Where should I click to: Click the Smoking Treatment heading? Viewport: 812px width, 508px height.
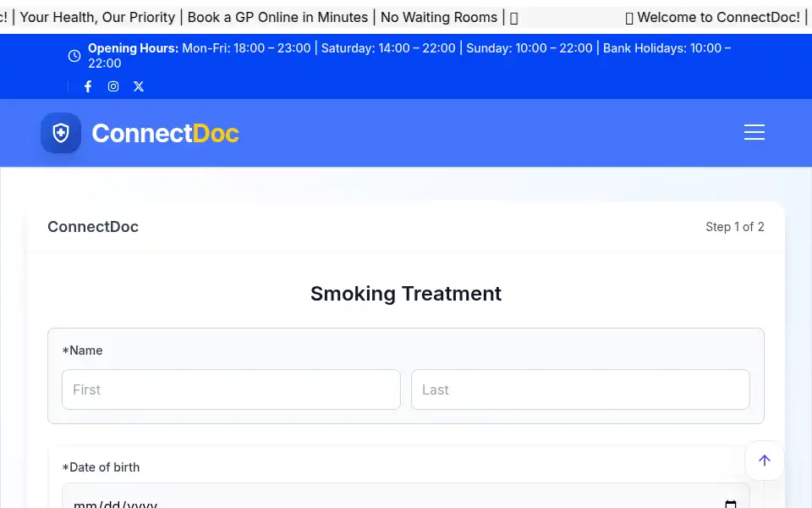coord(406,294)
